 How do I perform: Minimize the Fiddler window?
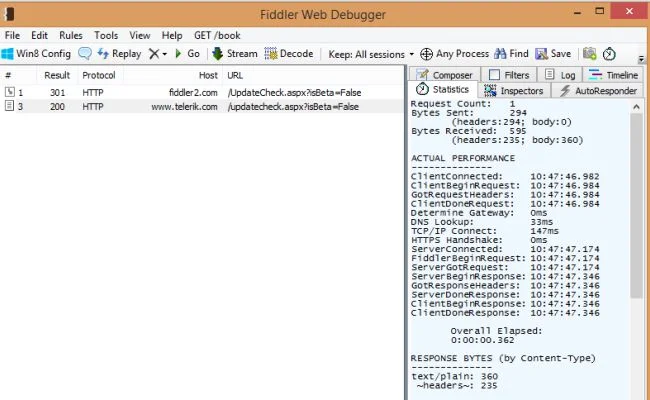point(577,12)
